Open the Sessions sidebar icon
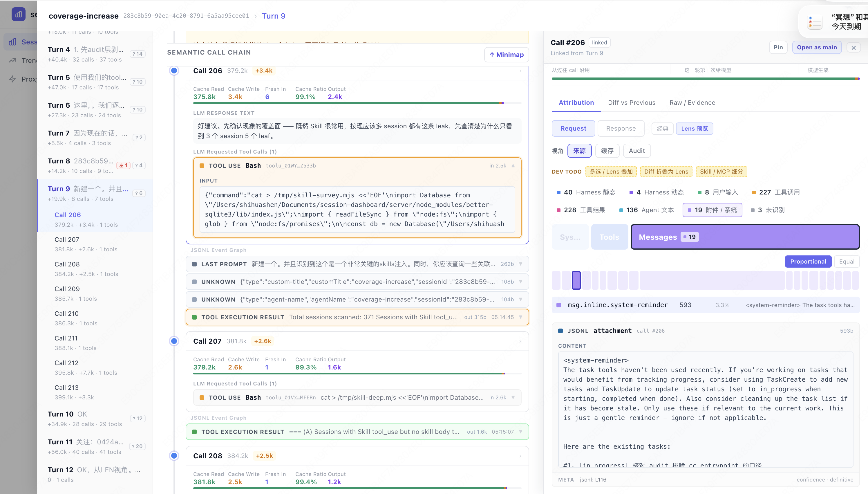 tap(12, 42)
